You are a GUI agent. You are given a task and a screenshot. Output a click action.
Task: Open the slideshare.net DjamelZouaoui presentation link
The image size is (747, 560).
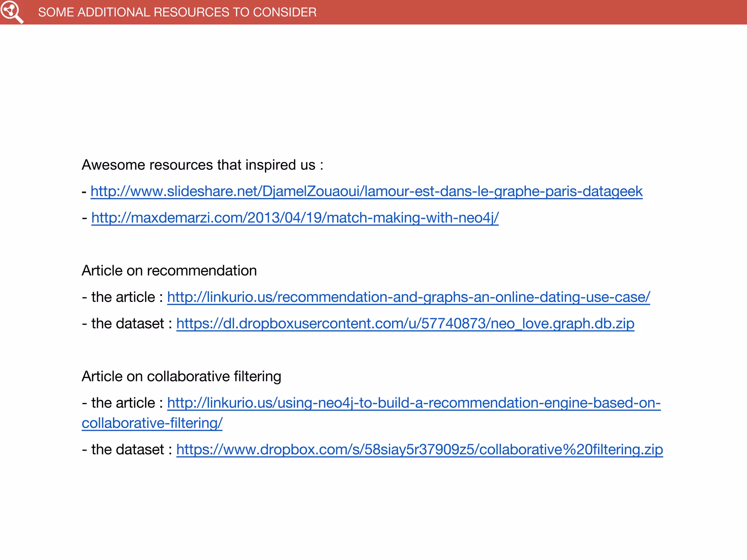[x=366, y=191]
